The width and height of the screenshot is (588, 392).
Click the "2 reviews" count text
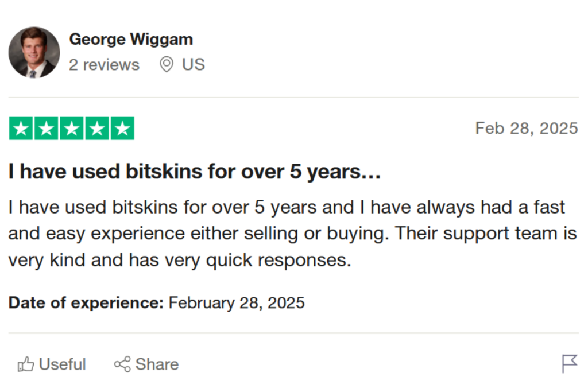(x=104, y=65)
